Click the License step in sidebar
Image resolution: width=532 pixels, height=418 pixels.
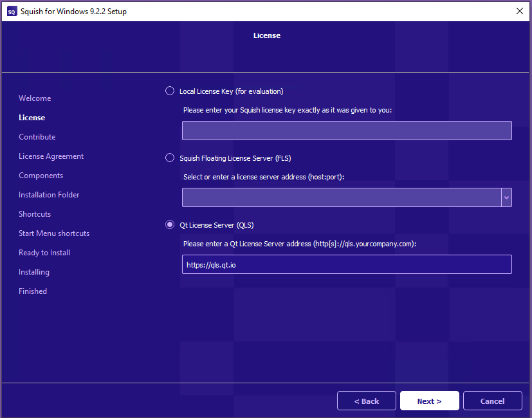[32, 118]
